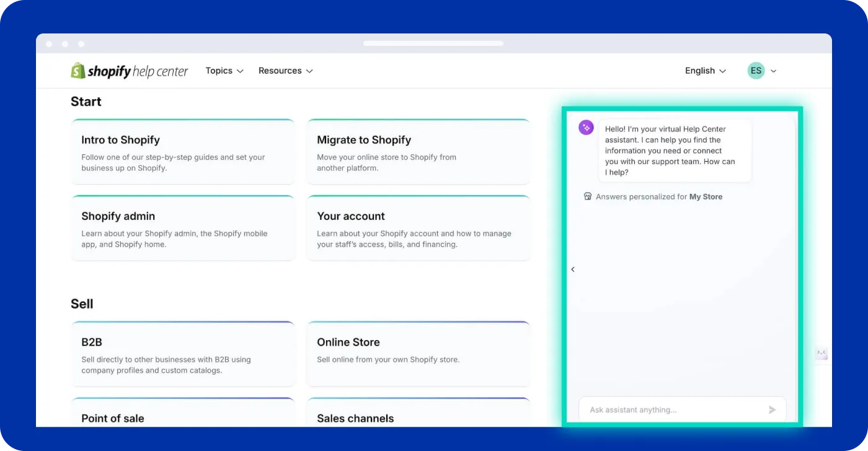Viewport: 868px width, 451px height.
Task: Click the Shopify help center logo
Action: pos(129,71)
